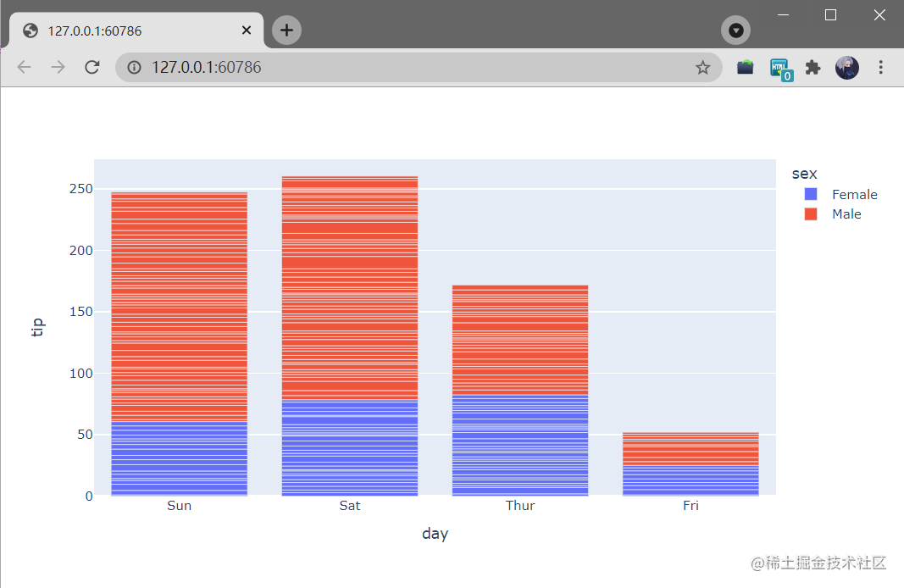The width and height of the screenshot is (904, 588).
Task: Click the Male red segment of Thur bar
Action: point(520,340)
